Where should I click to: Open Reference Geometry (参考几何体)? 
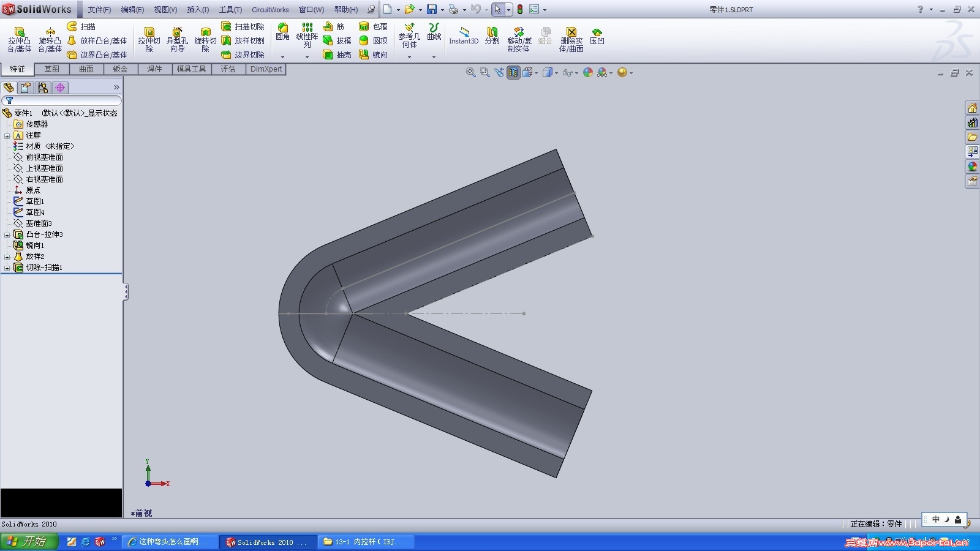point(409,36)
